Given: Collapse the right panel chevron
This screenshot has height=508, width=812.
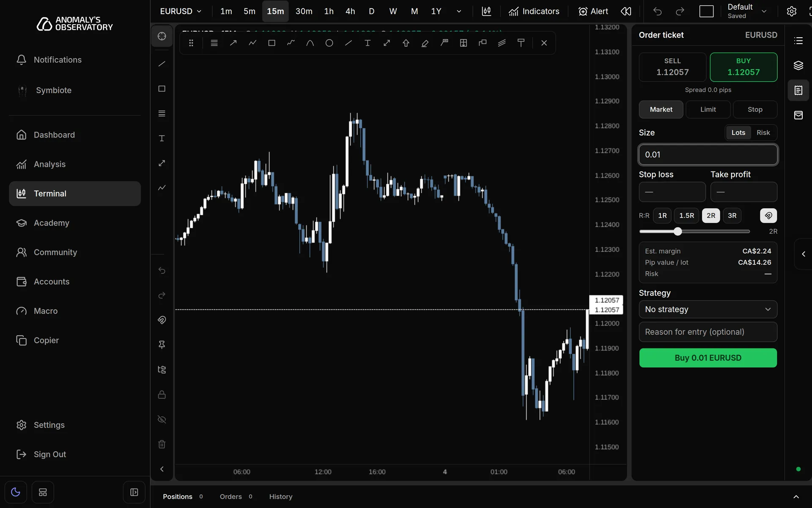Looking at the screenshot, I should pos(804,254).
